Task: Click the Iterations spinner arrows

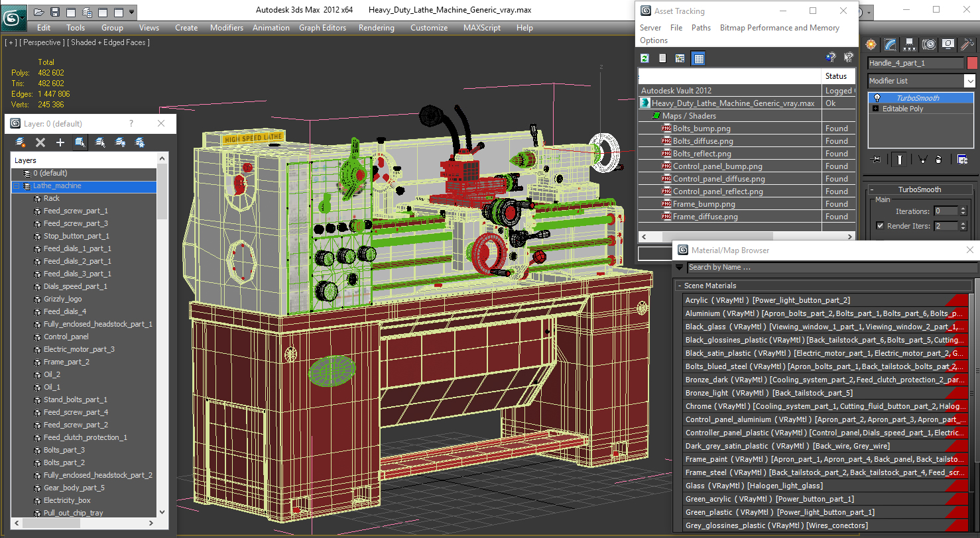Action: 963,211
